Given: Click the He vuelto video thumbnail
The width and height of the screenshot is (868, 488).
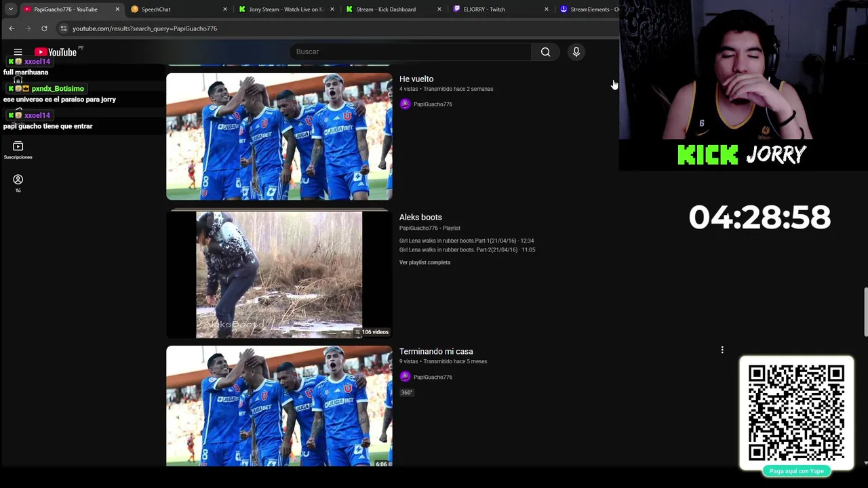Looking at the screenshot, I should click(x=279, y=136).
